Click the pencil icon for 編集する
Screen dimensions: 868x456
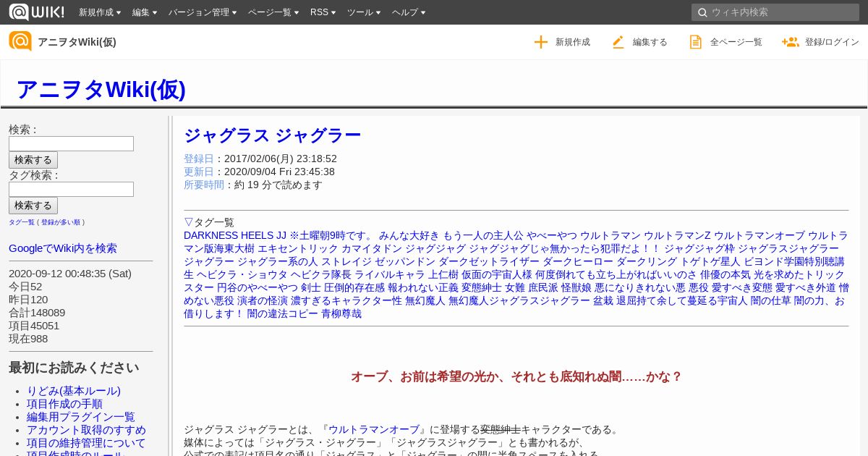[618, 42]
